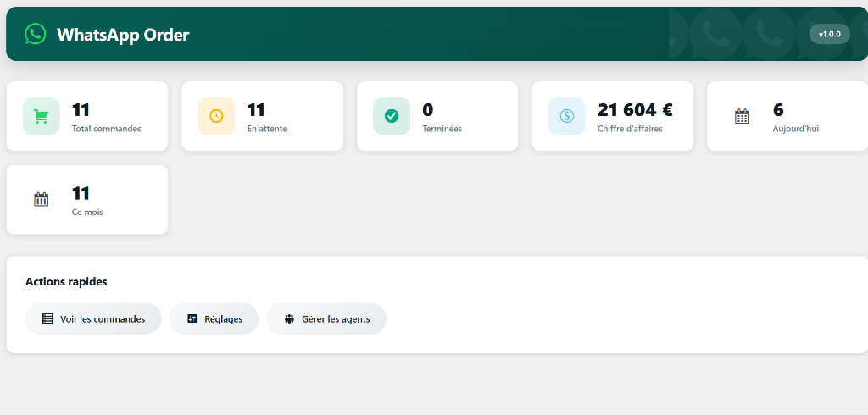Select the Total commandes label

[107, 129]
